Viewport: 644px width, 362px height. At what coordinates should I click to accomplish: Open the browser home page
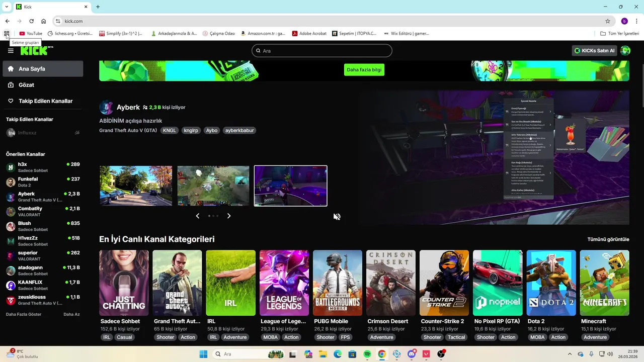click(44, 21)
